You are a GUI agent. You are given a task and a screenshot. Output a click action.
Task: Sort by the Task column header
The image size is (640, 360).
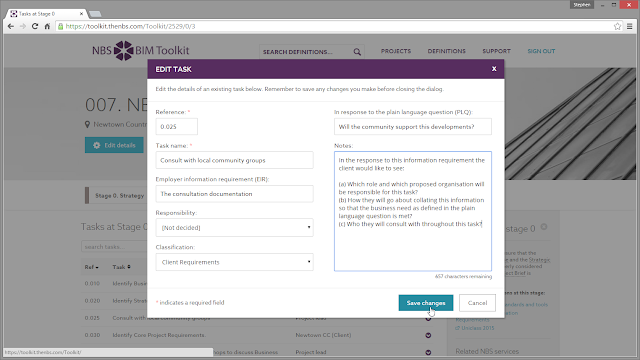tap(121, 267)
